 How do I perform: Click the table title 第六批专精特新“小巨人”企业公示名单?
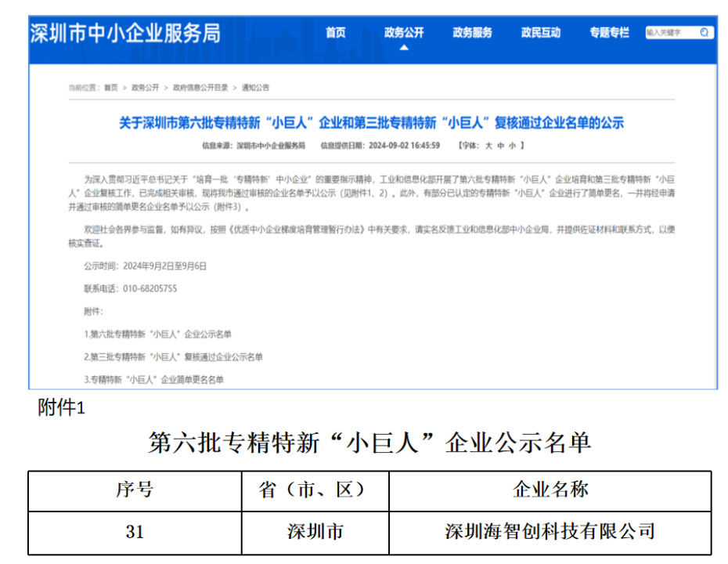[x=369, y=443]
